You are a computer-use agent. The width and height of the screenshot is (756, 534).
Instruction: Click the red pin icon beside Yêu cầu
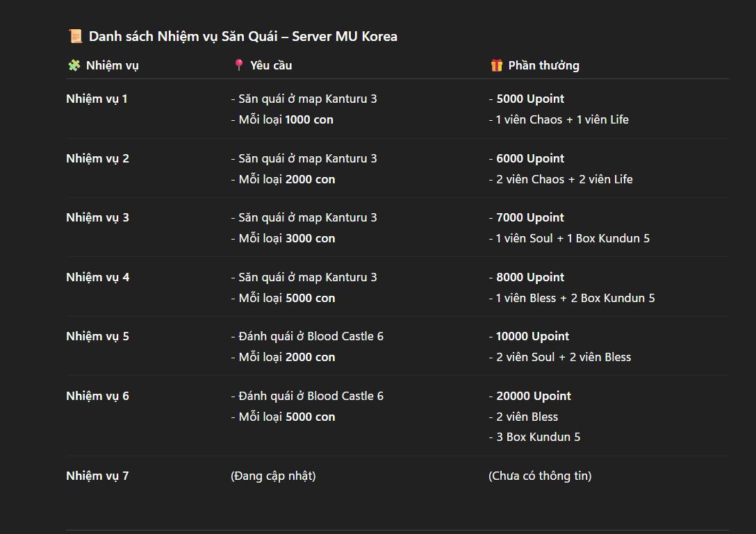click(x=238, y=65)
